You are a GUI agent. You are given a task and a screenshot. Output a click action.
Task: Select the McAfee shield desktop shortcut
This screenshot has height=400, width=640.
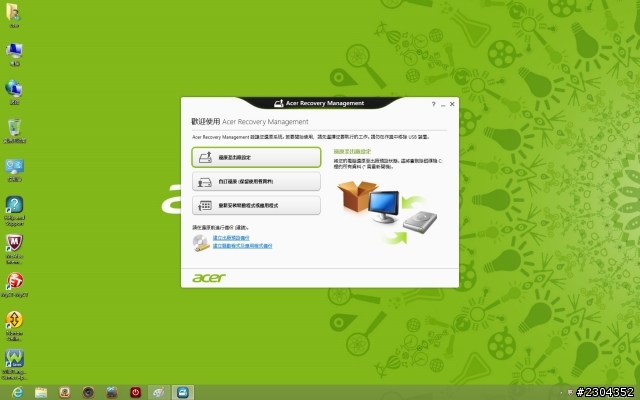(x=14, y=249)
